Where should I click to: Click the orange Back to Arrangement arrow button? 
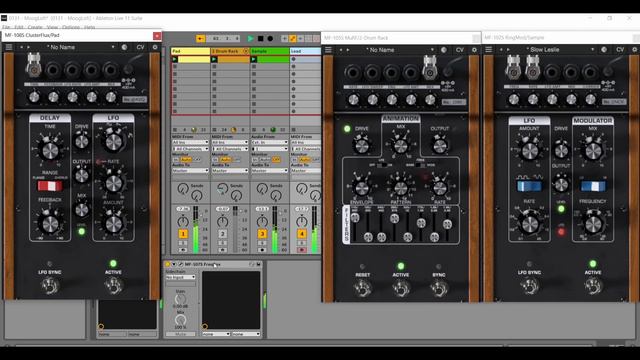coord(200,38)
